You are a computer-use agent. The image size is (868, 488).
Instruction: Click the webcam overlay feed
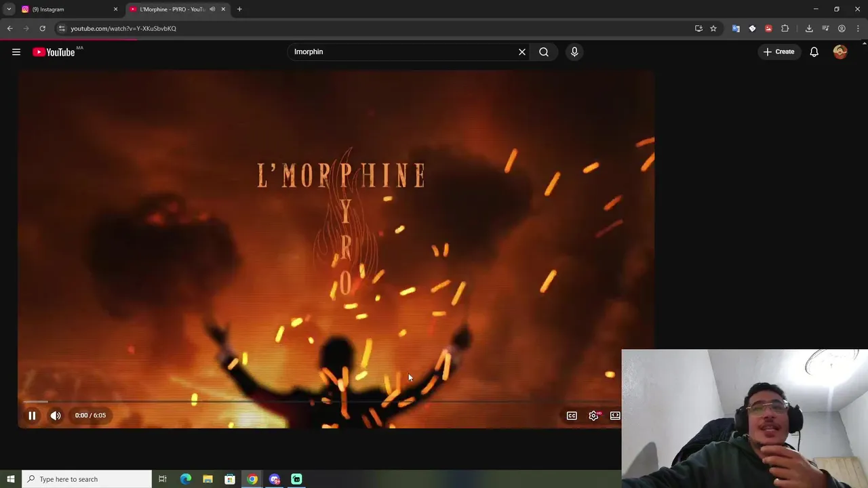(x=745, y=418)
